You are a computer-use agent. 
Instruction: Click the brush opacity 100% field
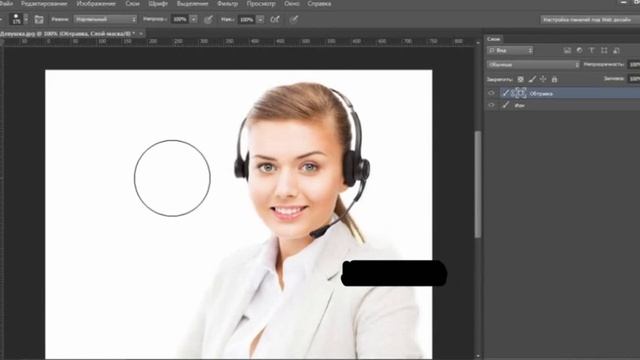180,19
